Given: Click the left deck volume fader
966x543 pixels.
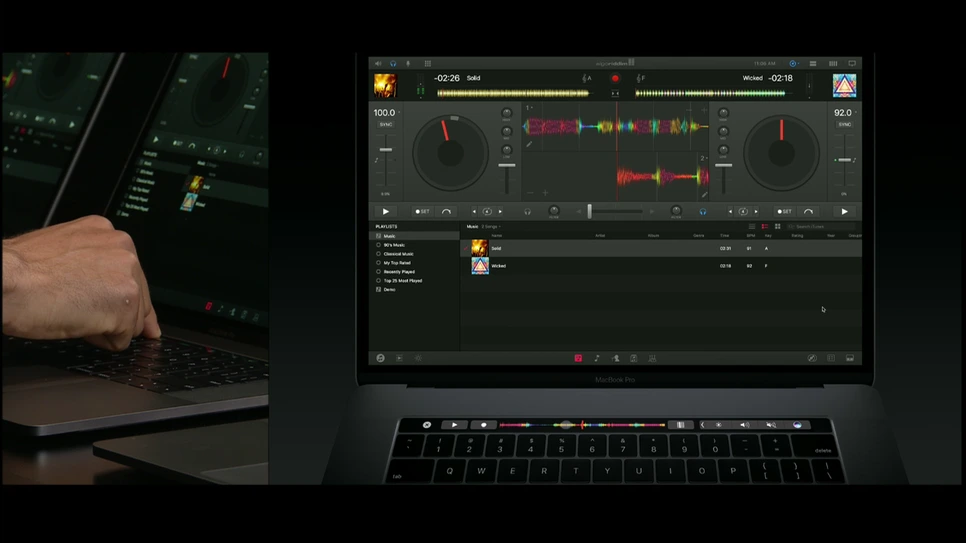Looking at the screenshot, I should [x=506, y=166].
